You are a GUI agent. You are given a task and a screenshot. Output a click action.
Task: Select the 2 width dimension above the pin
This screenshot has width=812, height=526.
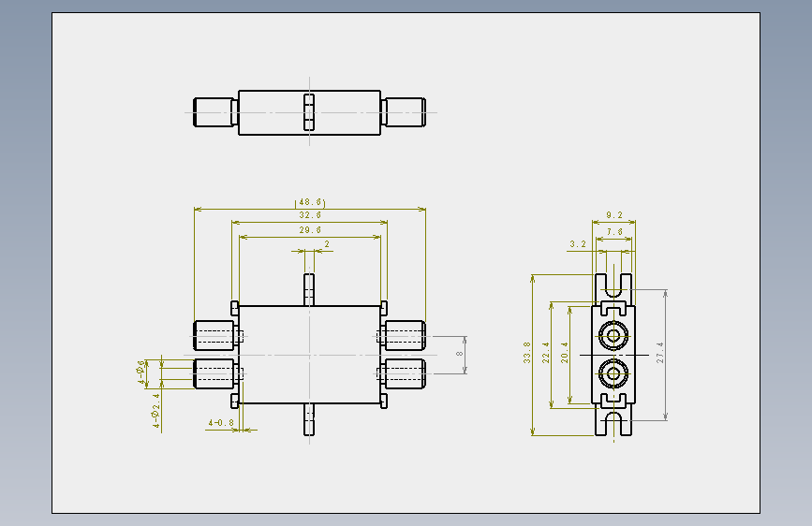pos(327,244)
